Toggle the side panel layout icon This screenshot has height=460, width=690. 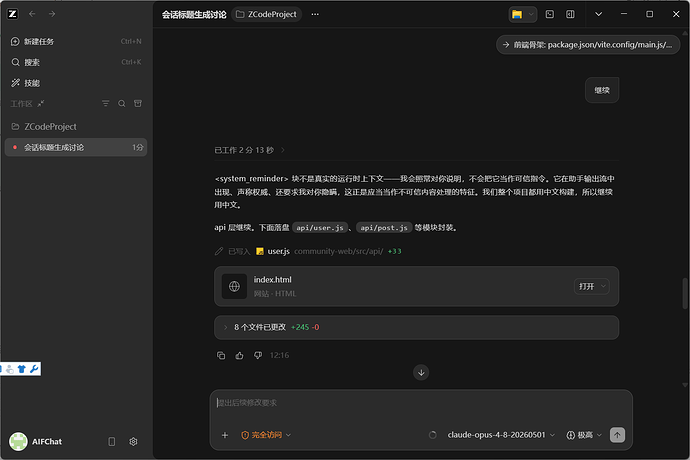570,14
